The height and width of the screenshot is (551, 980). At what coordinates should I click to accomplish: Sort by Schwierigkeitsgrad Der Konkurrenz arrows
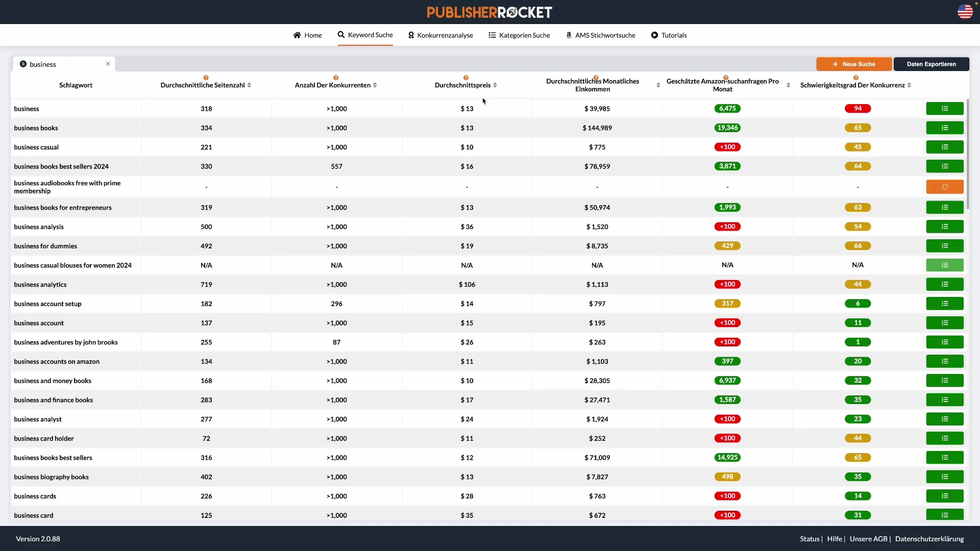pyautogui.click(x=909, y=85)
